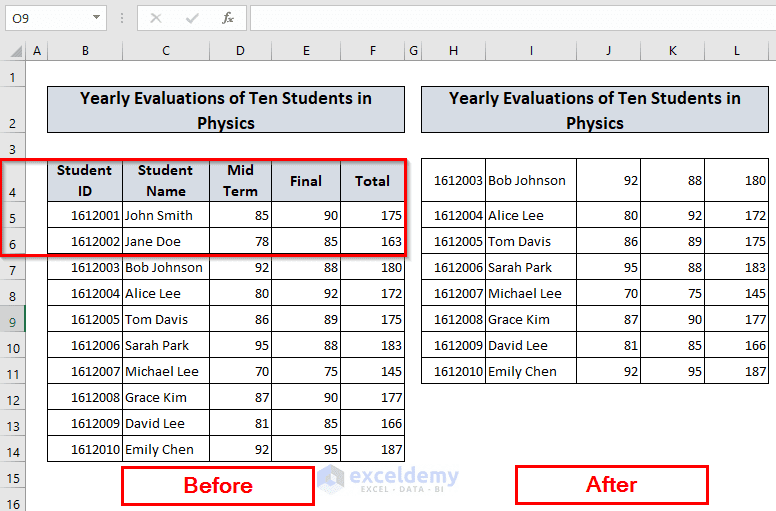The height and width of the screenshot is (511, 776).
Task: Select total 183 in the right table
Action: click(736, 267)
